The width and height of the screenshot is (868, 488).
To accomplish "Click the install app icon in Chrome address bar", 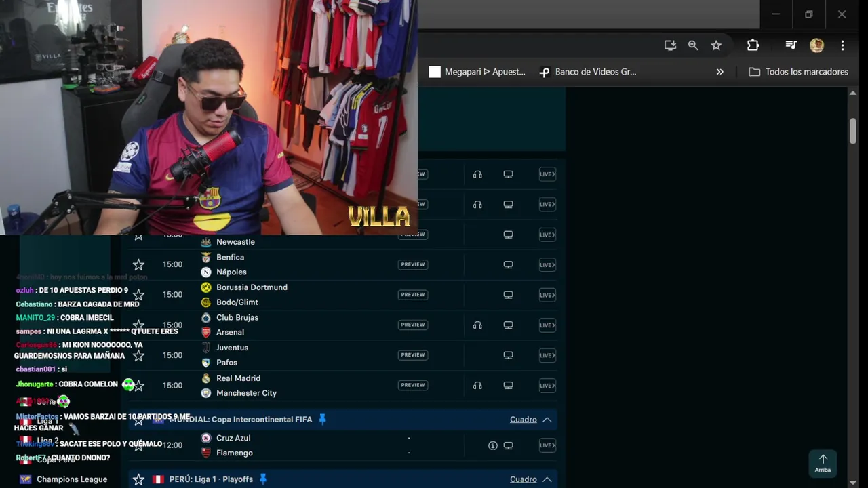I will click(x=670, y=45).
